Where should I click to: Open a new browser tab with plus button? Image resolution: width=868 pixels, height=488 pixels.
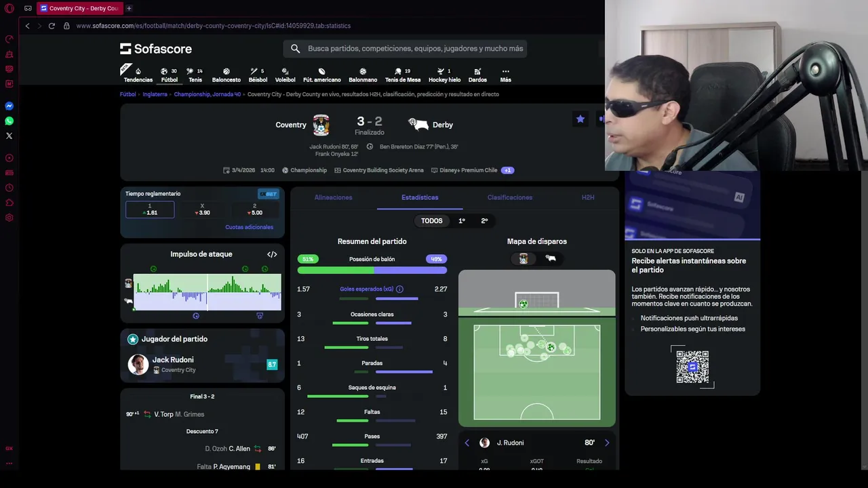pyautogui.click(x=129, y=9)
